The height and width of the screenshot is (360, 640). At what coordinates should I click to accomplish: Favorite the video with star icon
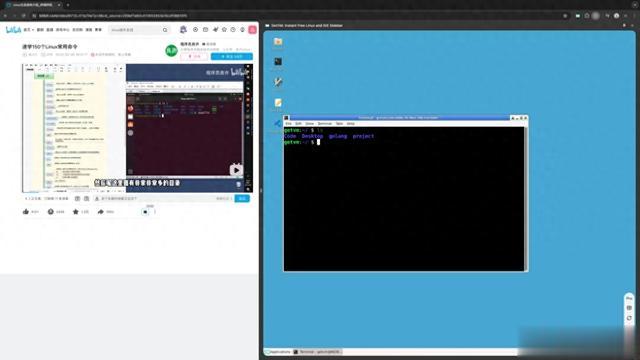click(x=76, y=211)
